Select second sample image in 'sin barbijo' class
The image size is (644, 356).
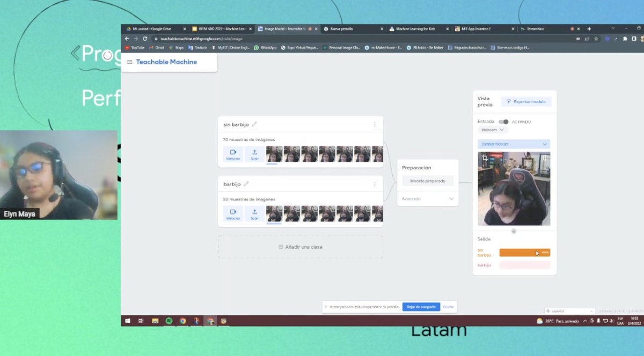[292, 154]
